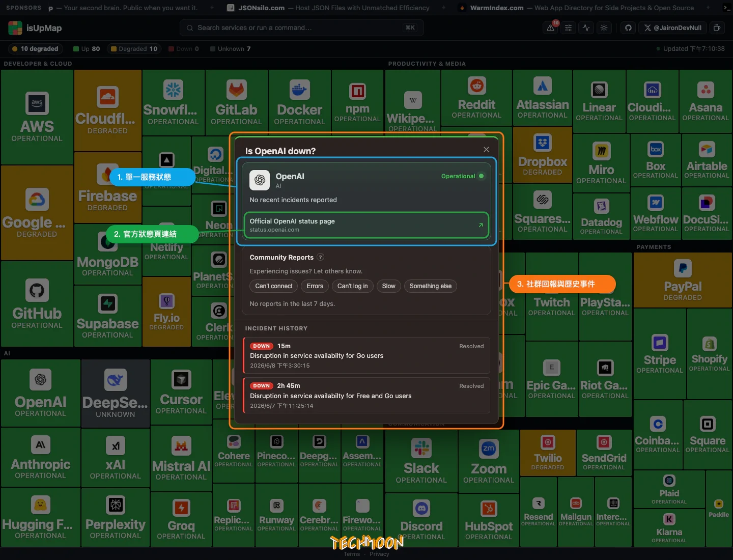Open the Reddit service tile
Screen dimensions: 733x560
click(x=476, y=98)
